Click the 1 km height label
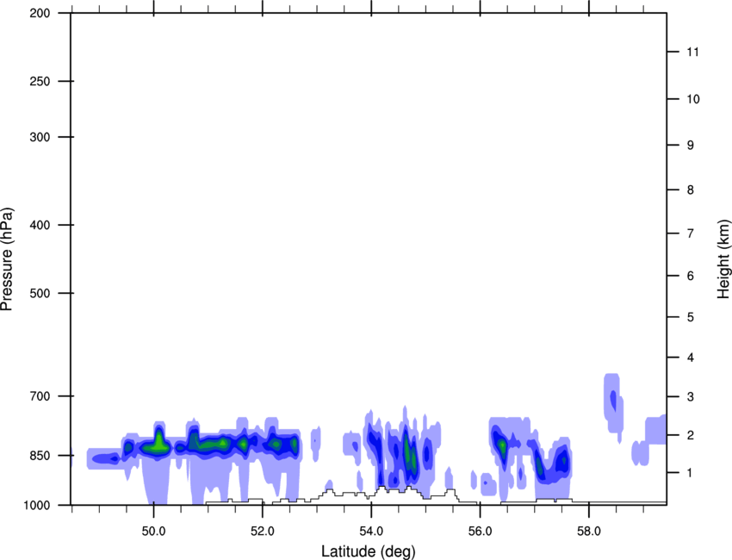Viewport: 732px width, 560px height. coord(690,473)
